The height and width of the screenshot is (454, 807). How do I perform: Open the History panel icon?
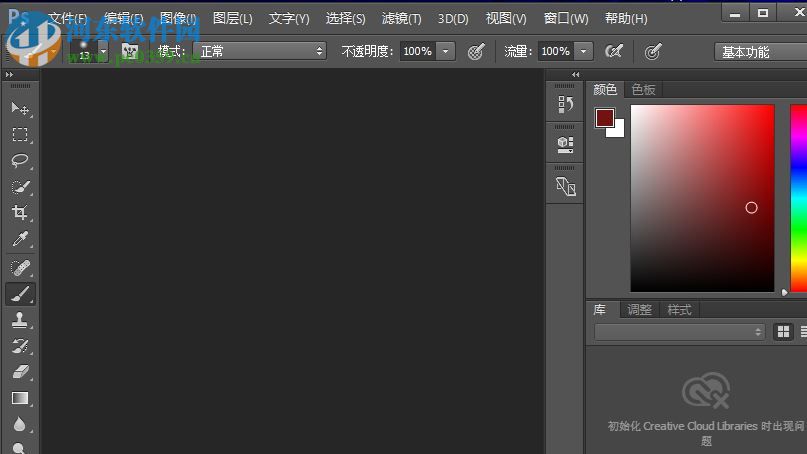coord(565,105)
